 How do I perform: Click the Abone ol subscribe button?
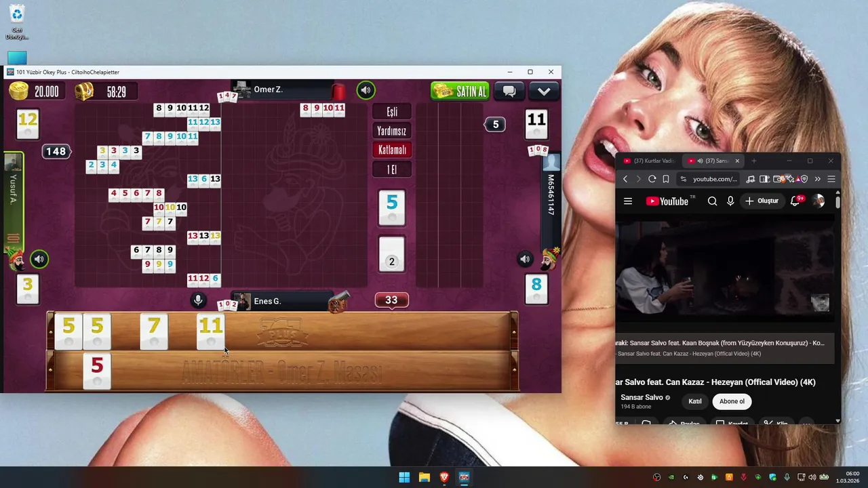click(732, 401)
